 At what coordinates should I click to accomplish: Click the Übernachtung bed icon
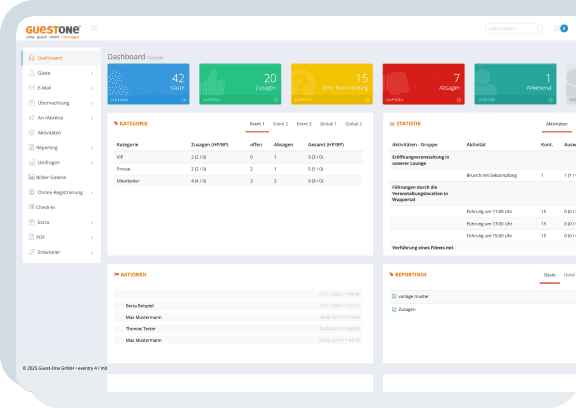click(32, 103)
